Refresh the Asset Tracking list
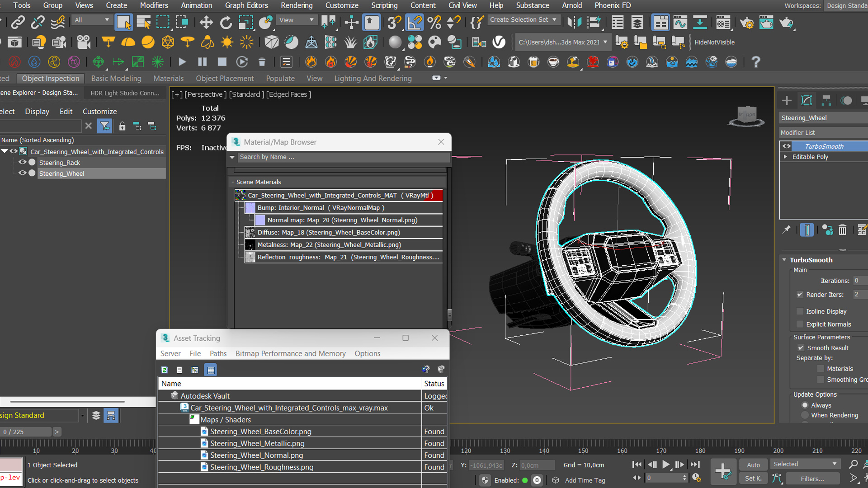 pos(165,370)
